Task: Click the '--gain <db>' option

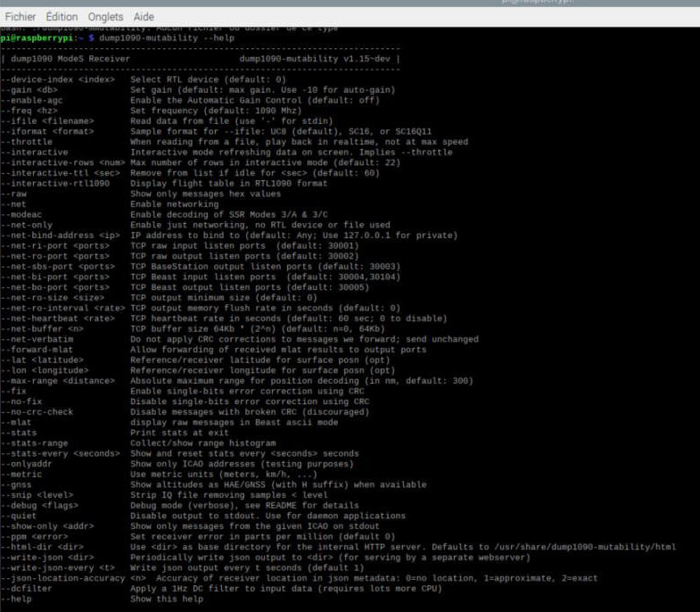Action: click(29, 90)
